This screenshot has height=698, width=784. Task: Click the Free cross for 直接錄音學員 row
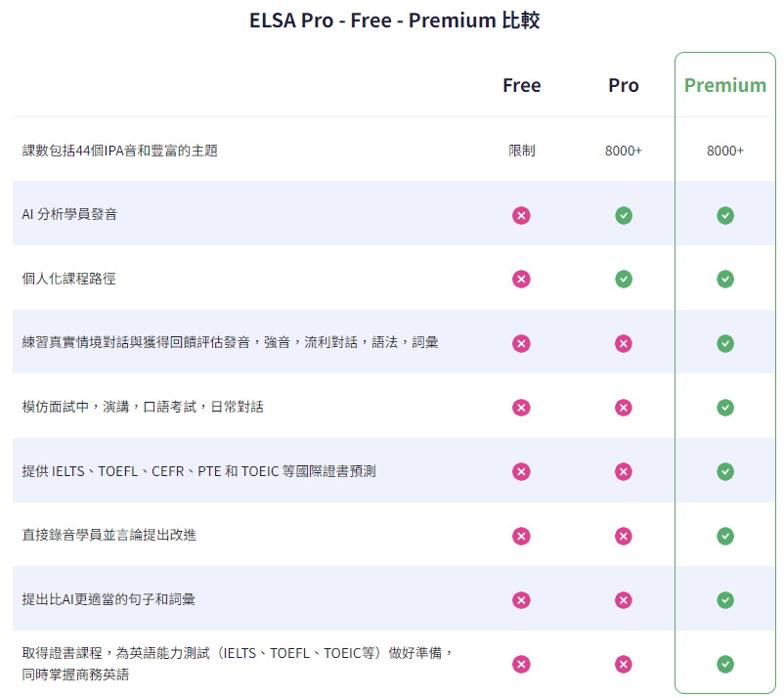point(521,536)
